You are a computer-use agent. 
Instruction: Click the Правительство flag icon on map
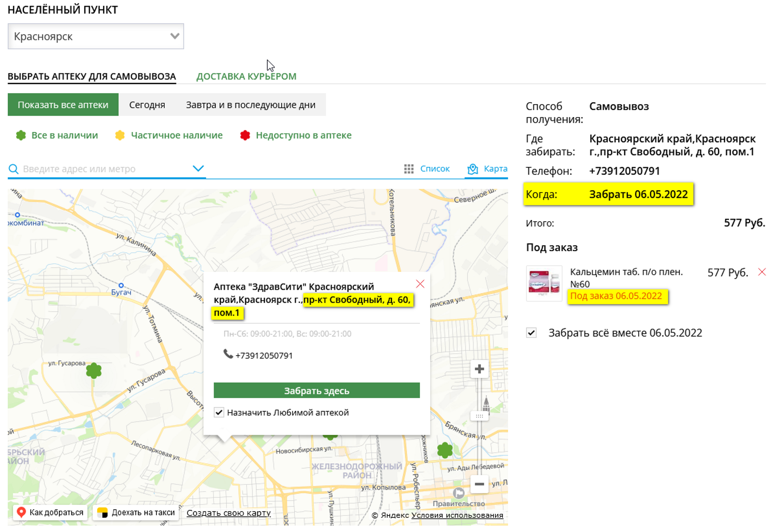tap(459, 493)
